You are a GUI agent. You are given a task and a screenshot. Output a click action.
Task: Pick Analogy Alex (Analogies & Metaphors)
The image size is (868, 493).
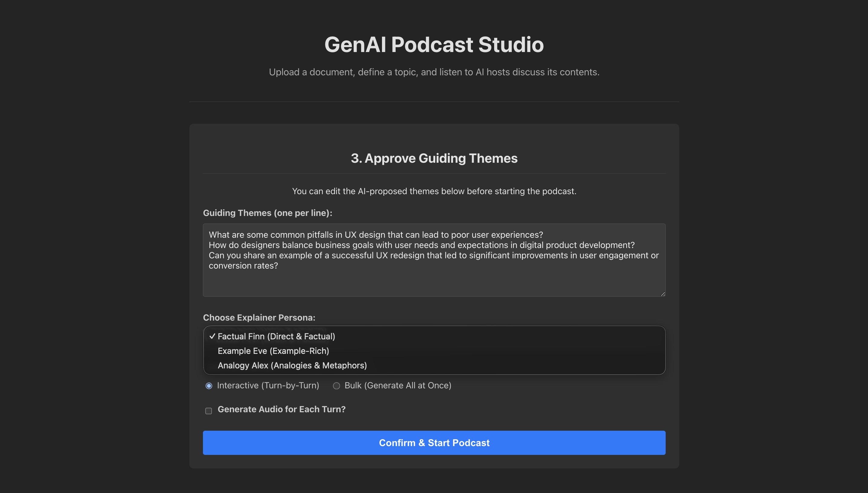click(x=292, y=365)
